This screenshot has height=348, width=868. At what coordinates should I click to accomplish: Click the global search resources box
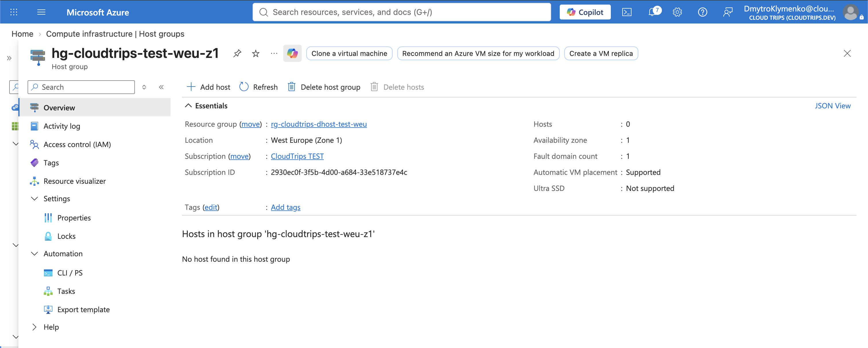pos(402,12)
